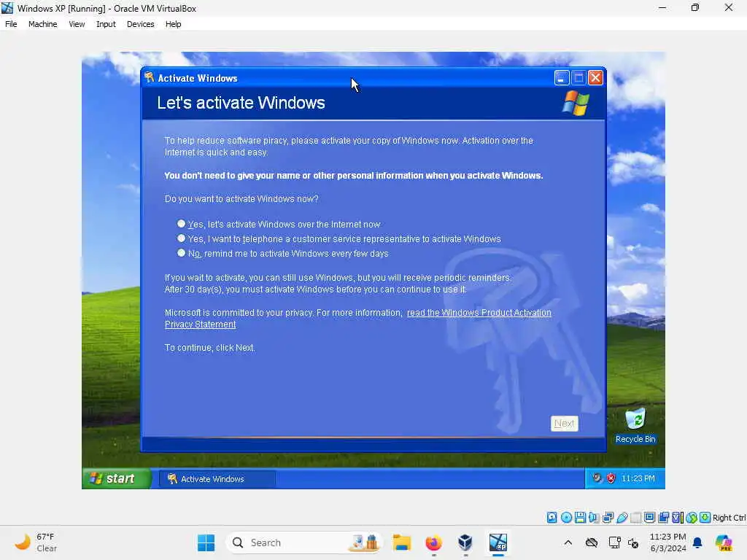Screen dimensions: 747x560
Task: Click the Windows XP VM taskbar icon
Action: pos(498,542)
